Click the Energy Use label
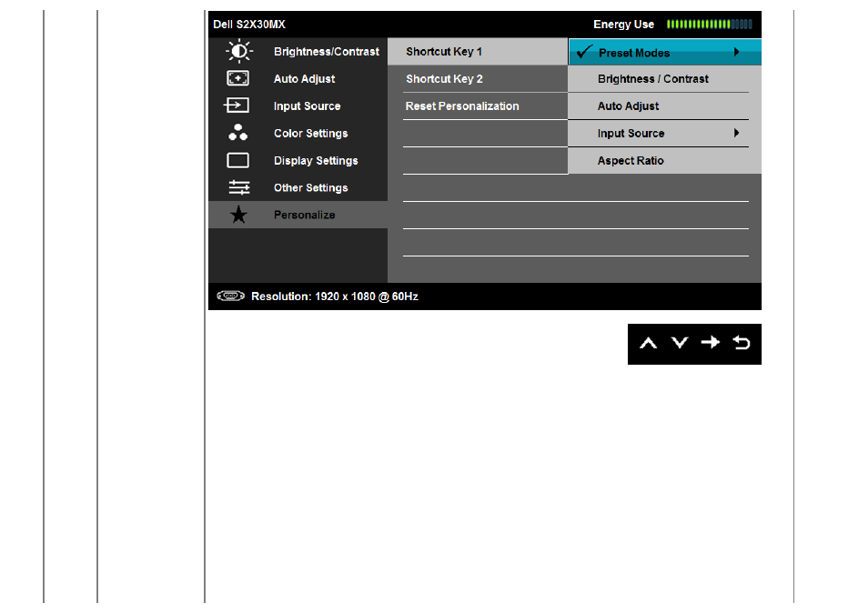The height and width of the screenshot is (613, 868). 623,25
